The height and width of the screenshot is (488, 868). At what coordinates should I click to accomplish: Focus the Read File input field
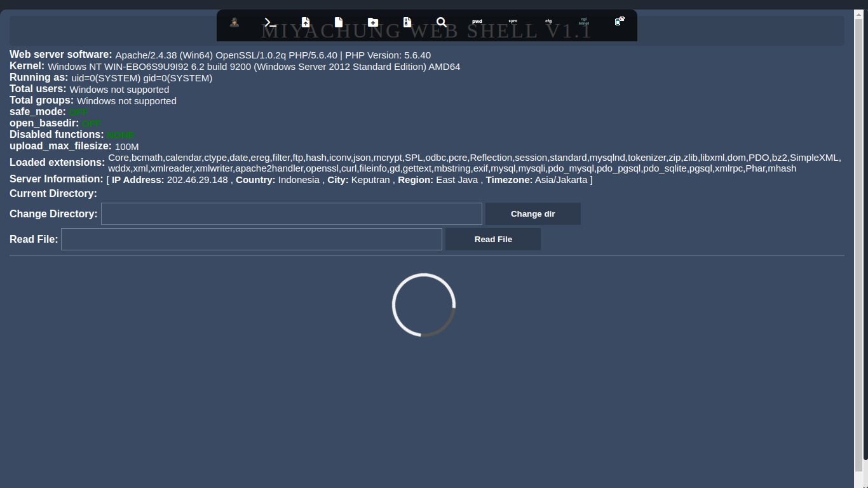[252, 240]
